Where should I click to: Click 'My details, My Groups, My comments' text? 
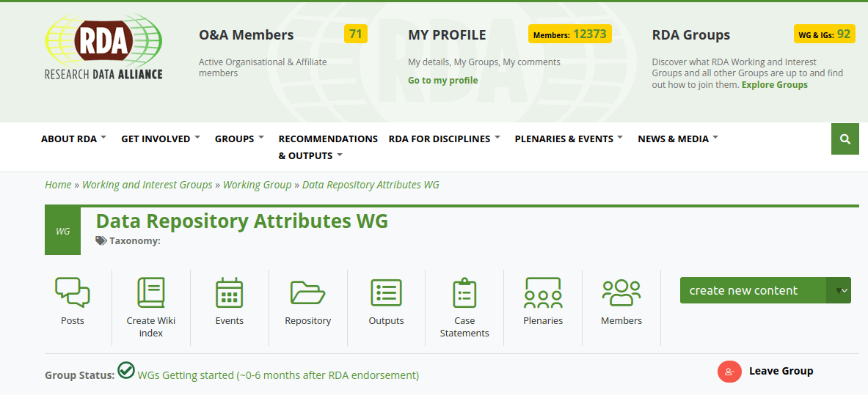coord(484,62)
